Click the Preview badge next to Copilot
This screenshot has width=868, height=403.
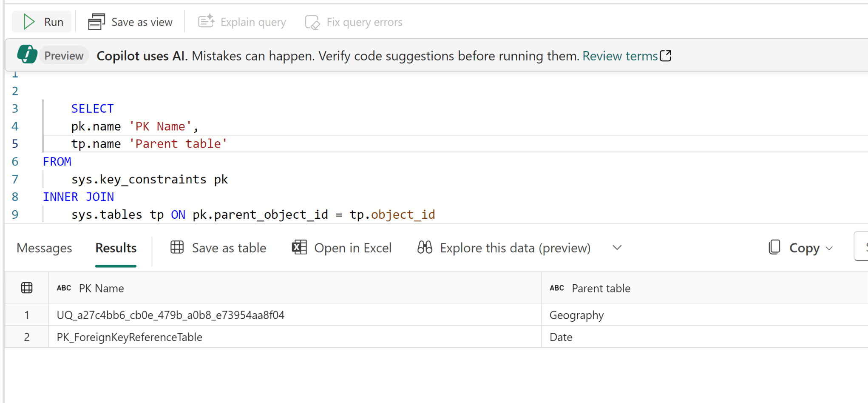click(x=64, y=55)
